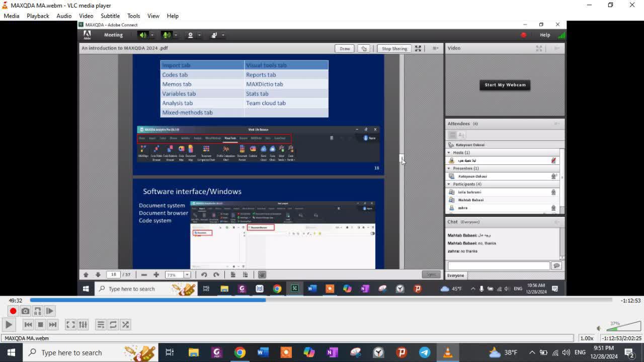This screenshot has width=644, height=362.
Task: Open the share pod options menu
Action: 436,48
